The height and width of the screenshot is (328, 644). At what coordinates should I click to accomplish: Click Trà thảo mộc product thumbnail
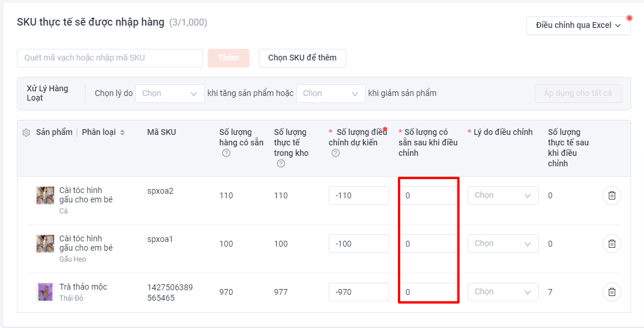[45, 292]
